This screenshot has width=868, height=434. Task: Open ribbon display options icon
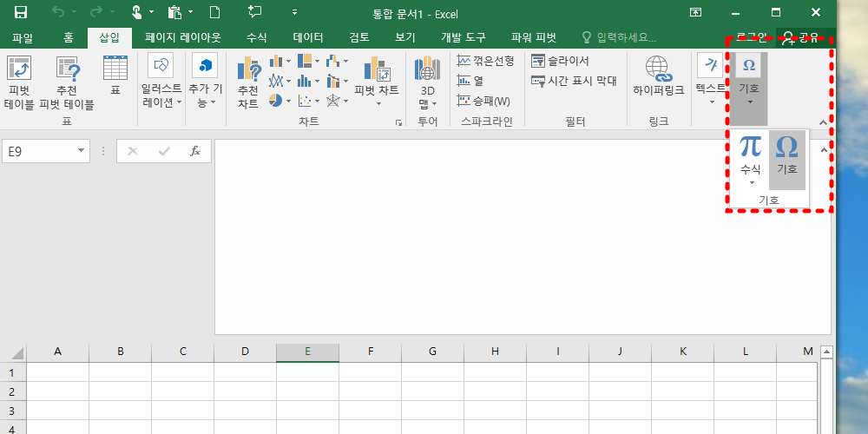[x=695, y=12]
